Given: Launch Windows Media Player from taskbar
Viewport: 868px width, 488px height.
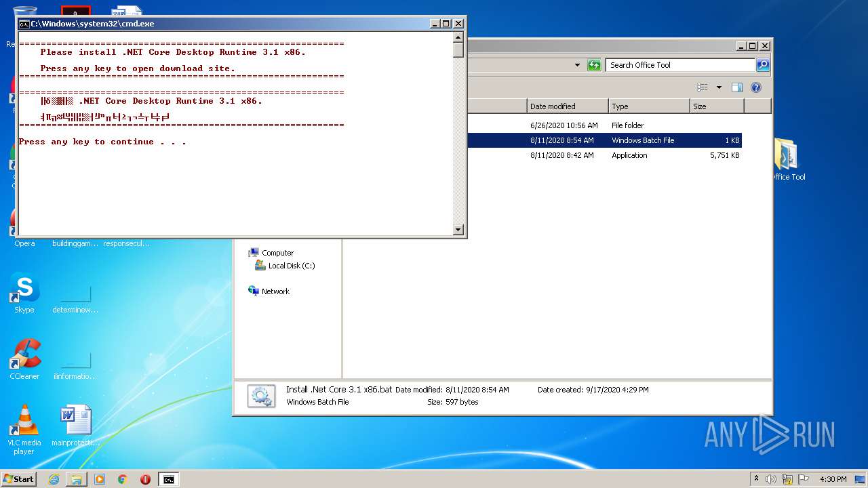Looking at the screenshot, I should [x=100, y=479].
